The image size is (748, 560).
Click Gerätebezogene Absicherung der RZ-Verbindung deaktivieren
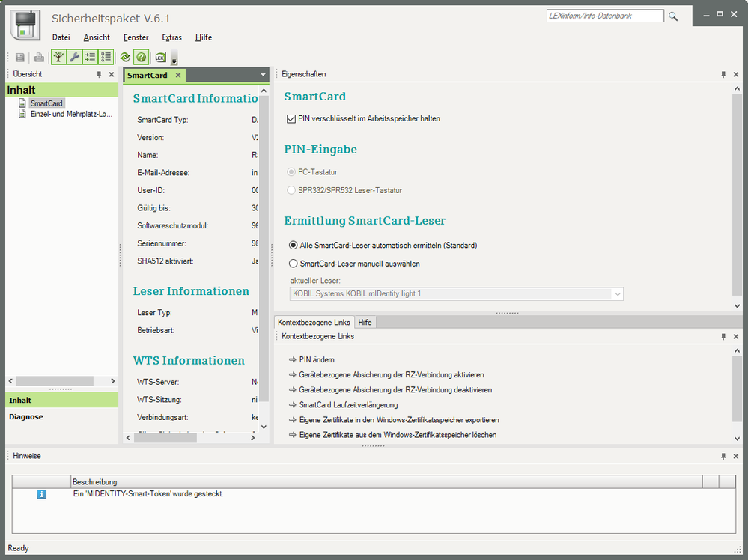395,390
